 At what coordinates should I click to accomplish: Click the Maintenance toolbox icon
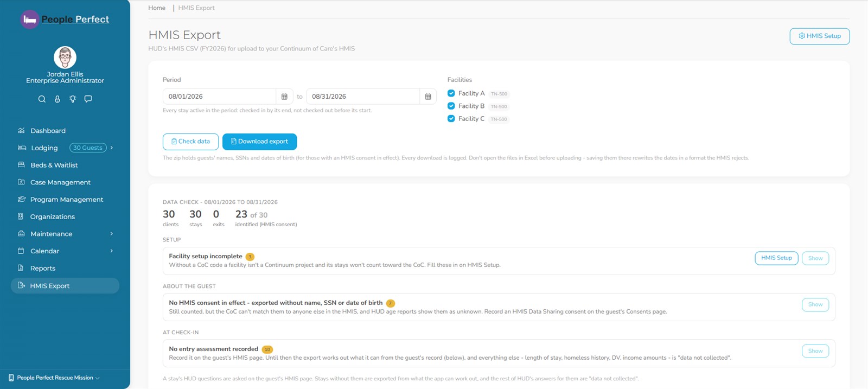[x=21, y=233]
